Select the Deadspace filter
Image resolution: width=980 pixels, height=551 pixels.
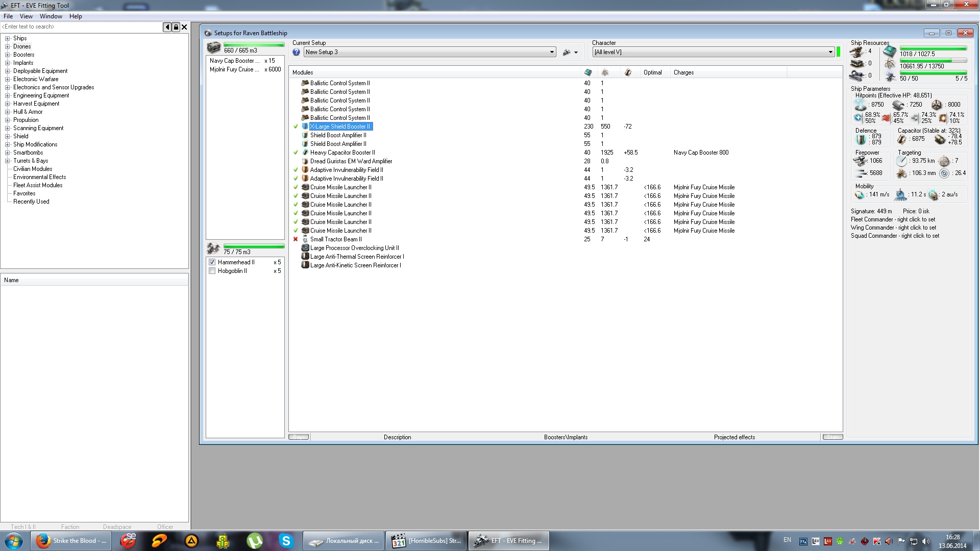coord(117,527)
